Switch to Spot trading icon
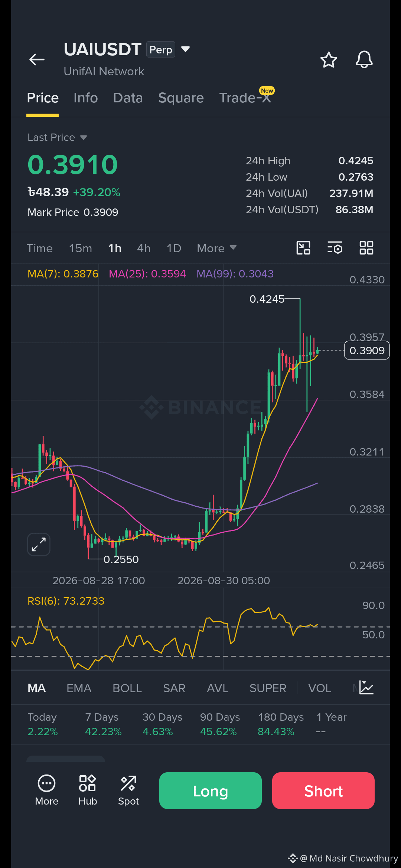 [128, 790]
